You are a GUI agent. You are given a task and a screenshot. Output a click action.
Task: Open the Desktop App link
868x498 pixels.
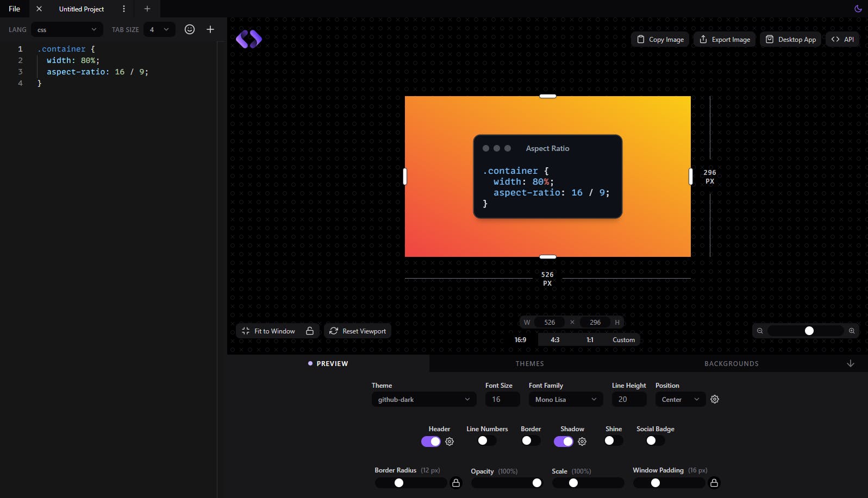coord(791,39)
